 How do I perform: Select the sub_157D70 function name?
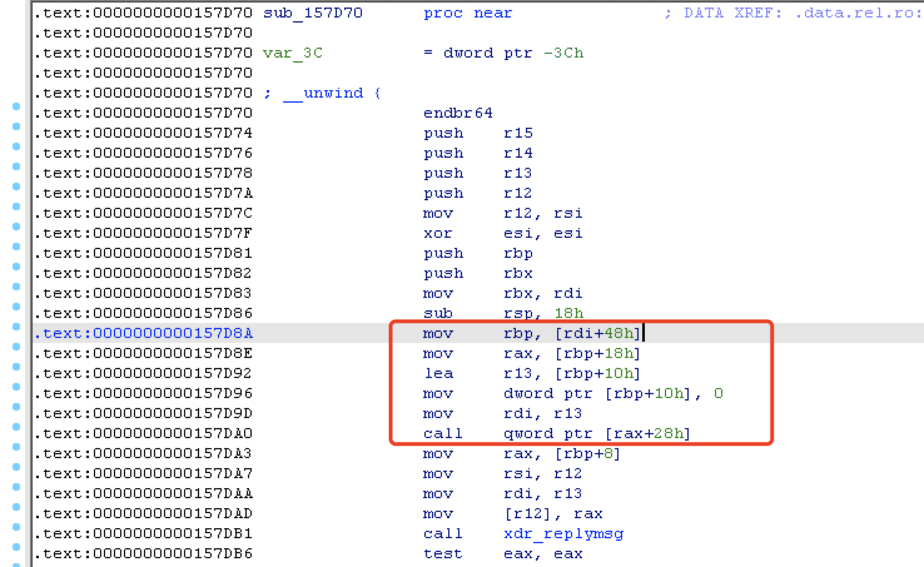312,13
